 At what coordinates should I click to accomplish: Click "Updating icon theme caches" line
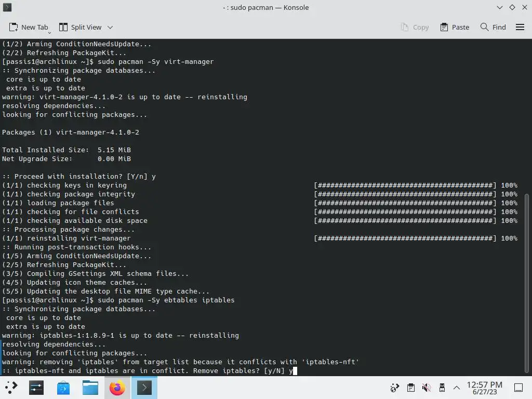(75, 282)
